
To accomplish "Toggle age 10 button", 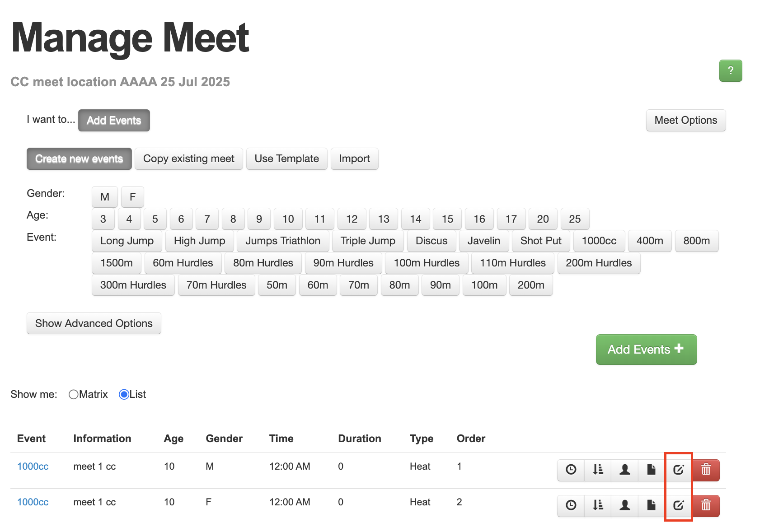I will click(288, 219).
